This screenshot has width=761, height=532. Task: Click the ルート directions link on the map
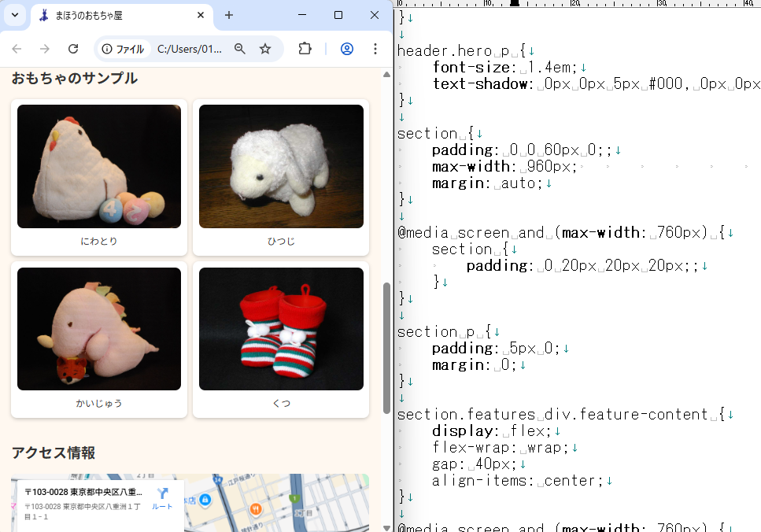[163, 499]
